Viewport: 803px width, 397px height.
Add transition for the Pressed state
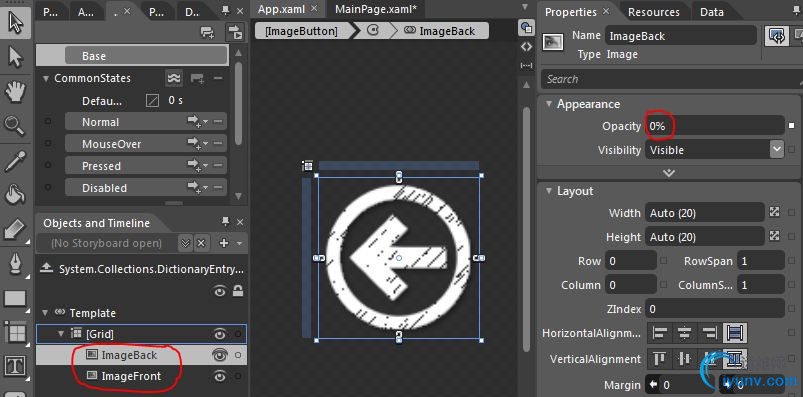tap(197, 166)
